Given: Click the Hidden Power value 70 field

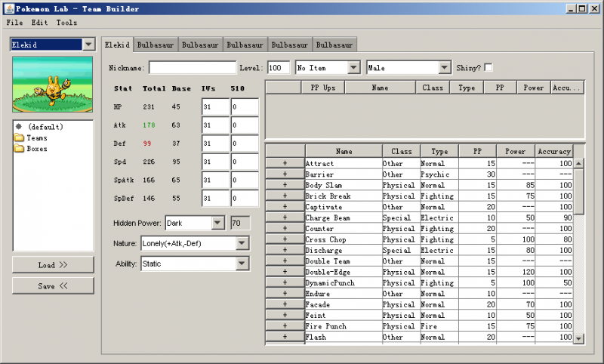Looking at the screenshot, I should (x=240, y=223).
